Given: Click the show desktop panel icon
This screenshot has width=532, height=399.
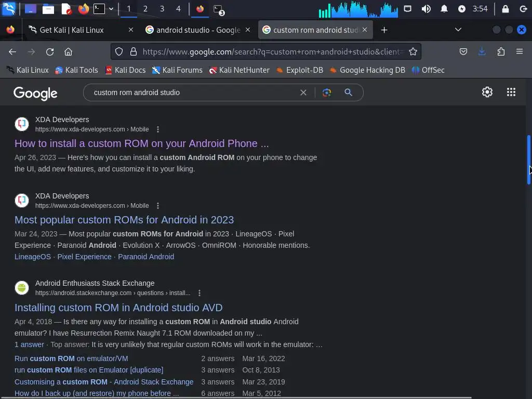Looking at the screenshot, I should [31, 9].
